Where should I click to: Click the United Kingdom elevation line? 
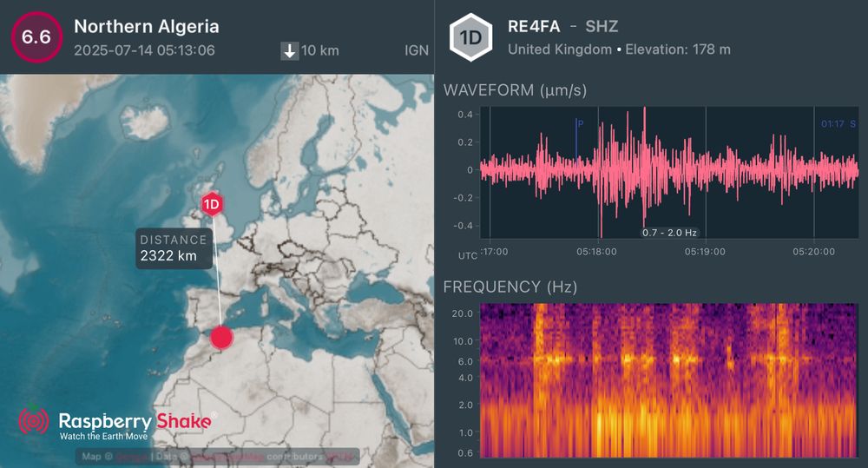tap(619, 49)
